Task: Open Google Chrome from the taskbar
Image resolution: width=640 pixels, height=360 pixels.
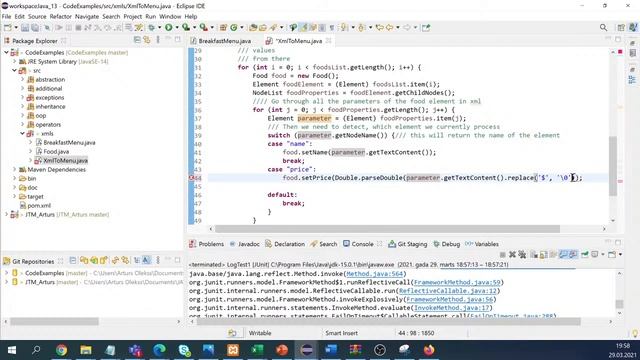Action: coord(61,350)
